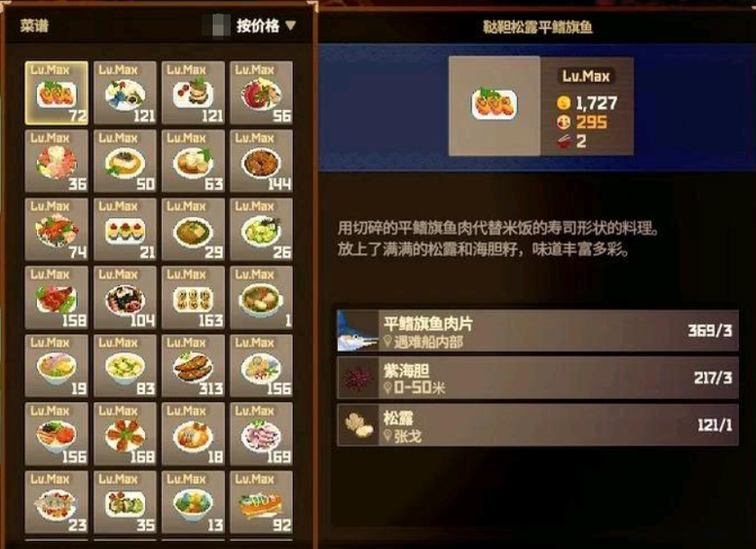Pick the dish tile numbered 21
The width and height of the screenshot is (756, 549).
tap(125, 229)
